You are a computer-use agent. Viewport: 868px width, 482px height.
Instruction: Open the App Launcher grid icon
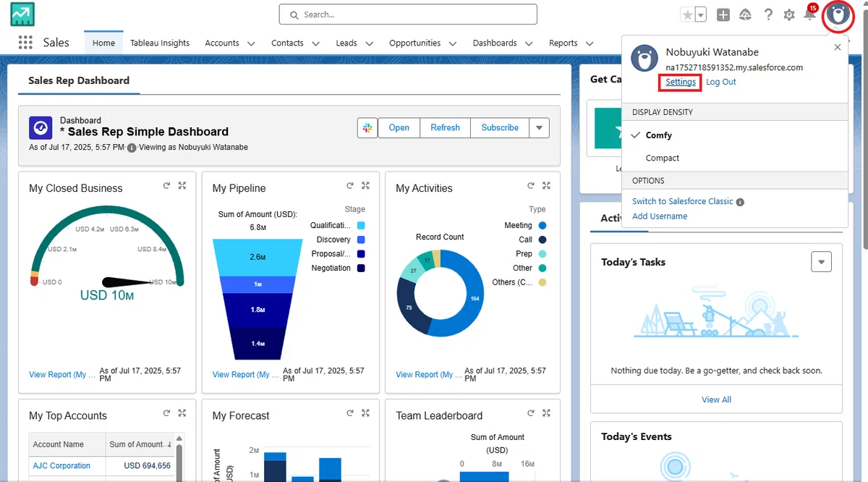25,43
